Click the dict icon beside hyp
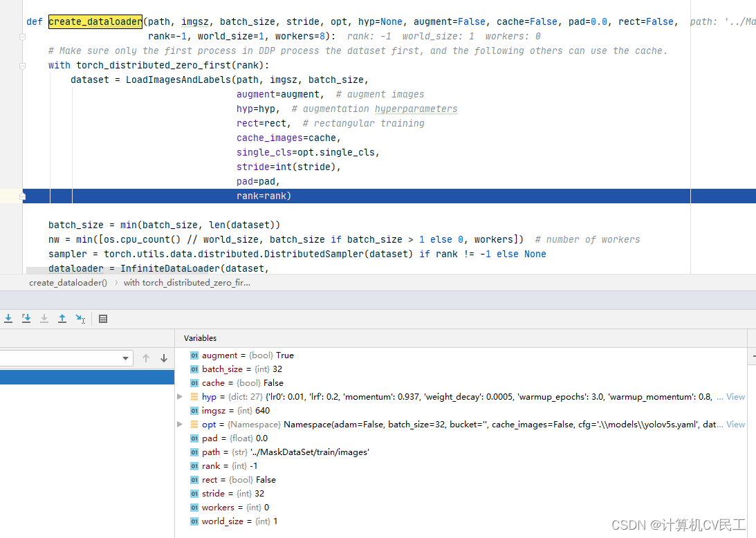 tap(194, 397)
